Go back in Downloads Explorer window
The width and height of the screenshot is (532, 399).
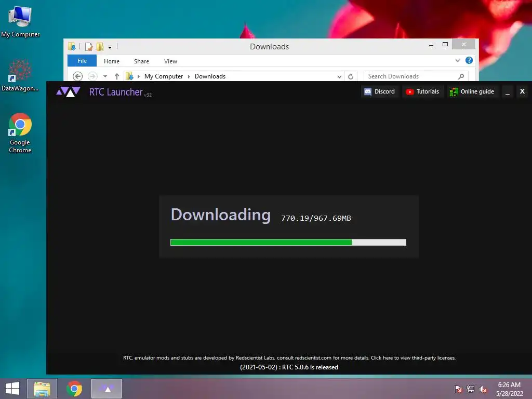pyautogui.click(x=78, y=76)
